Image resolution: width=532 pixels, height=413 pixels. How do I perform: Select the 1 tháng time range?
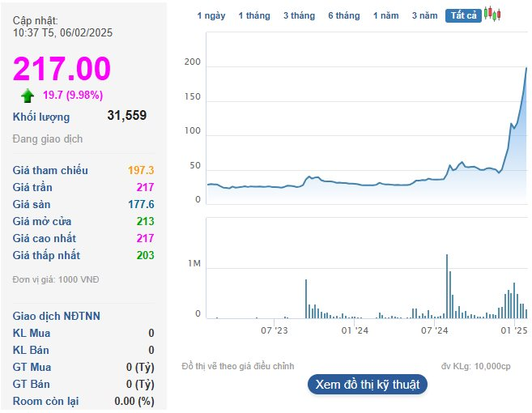tap(254, 15)
